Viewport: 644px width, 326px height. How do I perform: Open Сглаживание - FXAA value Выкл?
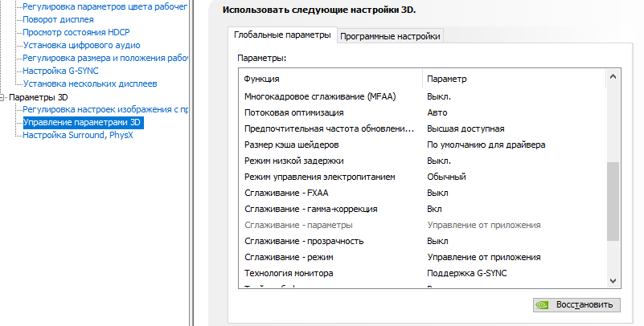point(437,193)
